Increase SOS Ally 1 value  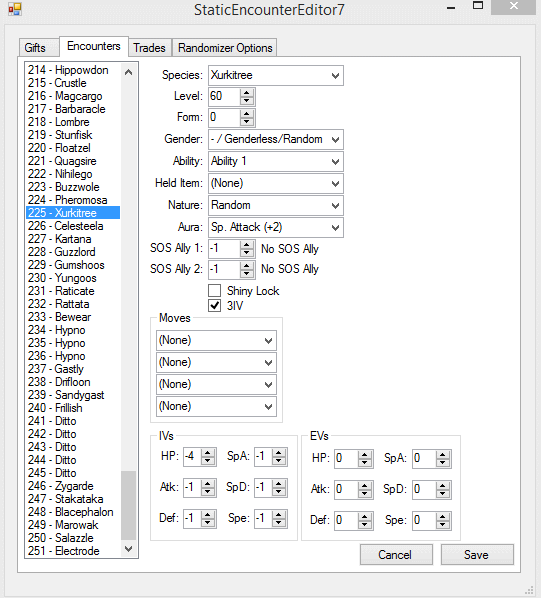247,245
